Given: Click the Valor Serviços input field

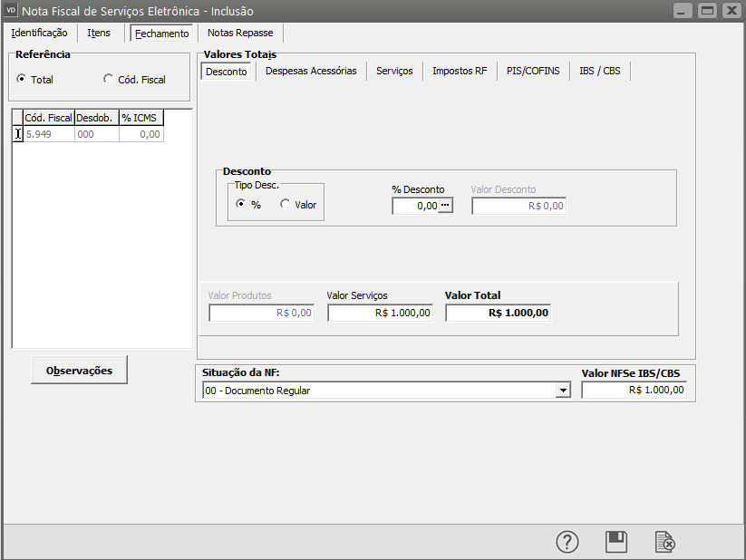Looking at the screenshot, I should click(x=380, y=313).
